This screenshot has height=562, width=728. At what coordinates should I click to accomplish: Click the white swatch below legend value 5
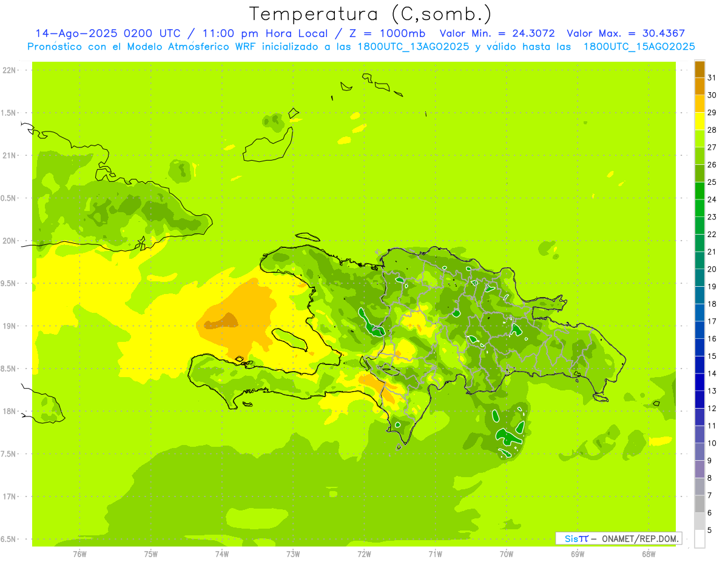tap(699, 539)
